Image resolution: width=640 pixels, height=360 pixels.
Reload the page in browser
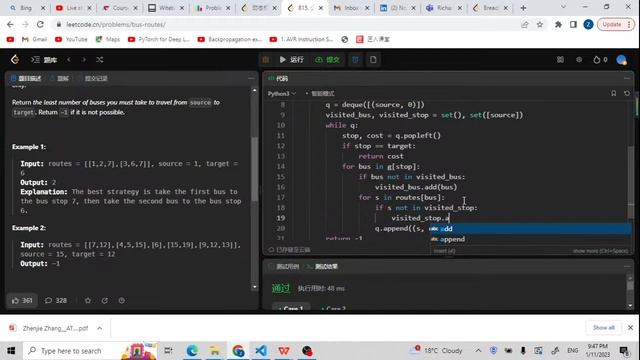(40, 24)
